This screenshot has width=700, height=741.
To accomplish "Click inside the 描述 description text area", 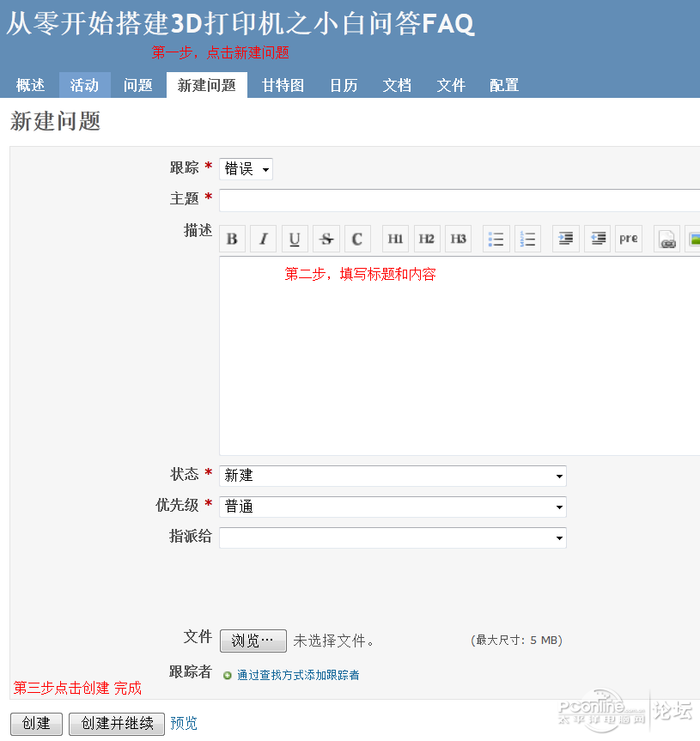I will click(460, 355).
